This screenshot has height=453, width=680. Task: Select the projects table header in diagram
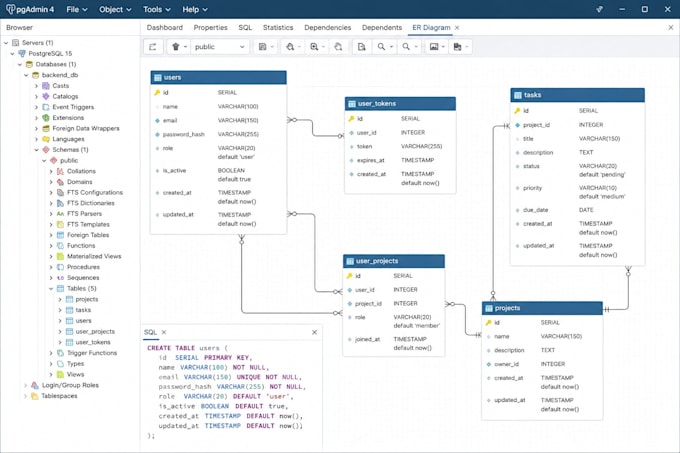pyautogui.click(x=542, y=308)
